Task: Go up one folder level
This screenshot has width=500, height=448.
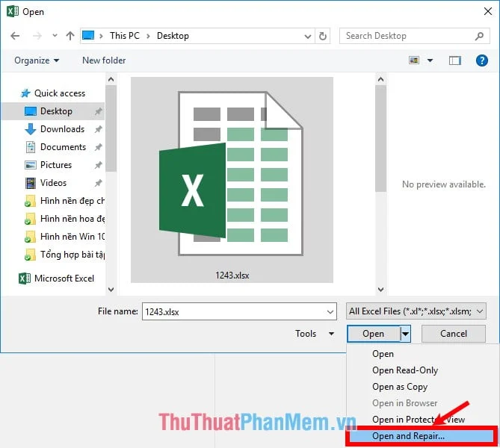Action: click(x=70, y=36)
